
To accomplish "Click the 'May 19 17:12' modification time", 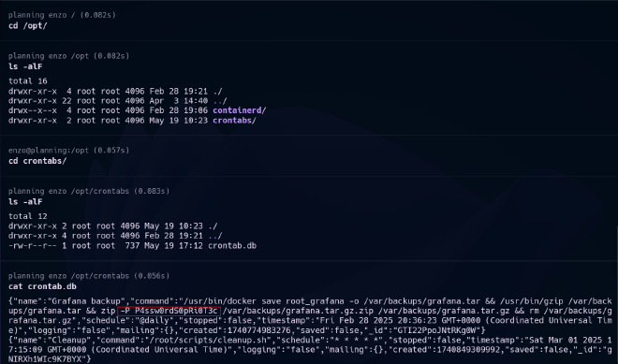I will coord(174,246).
